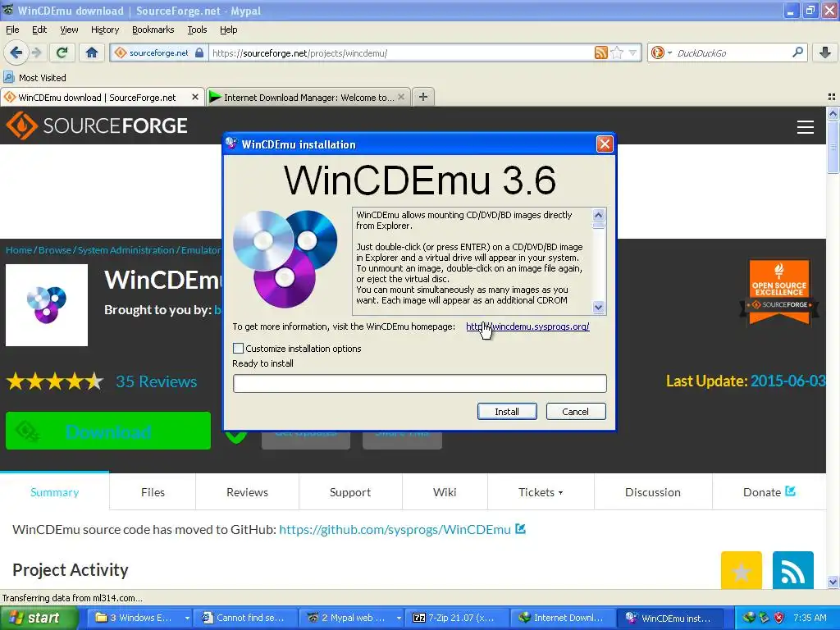
Task: Open the wincdemu.sysprogs.org homepage link
Action: 527,326
